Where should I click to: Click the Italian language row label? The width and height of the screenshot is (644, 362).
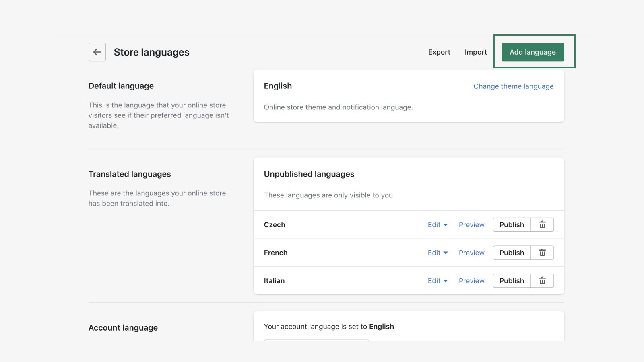point(274,281)
